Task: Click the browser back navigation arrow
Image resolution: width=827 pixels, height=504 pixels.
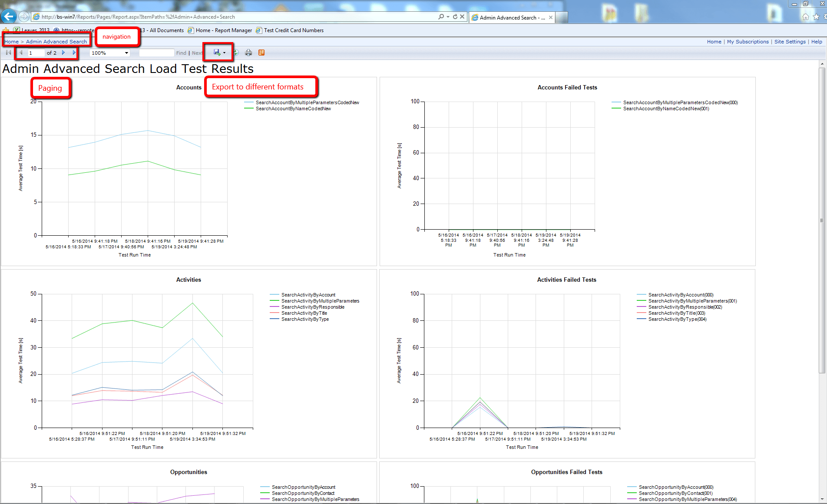Action: pos(8,16)
